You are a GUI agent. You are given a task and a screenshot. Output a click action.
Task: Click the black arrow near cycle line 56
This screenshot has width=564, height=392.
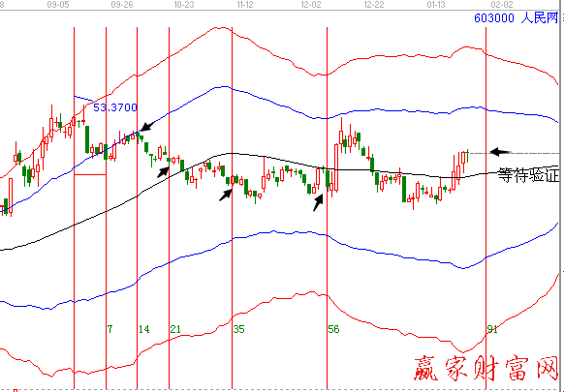click(318, 202)
